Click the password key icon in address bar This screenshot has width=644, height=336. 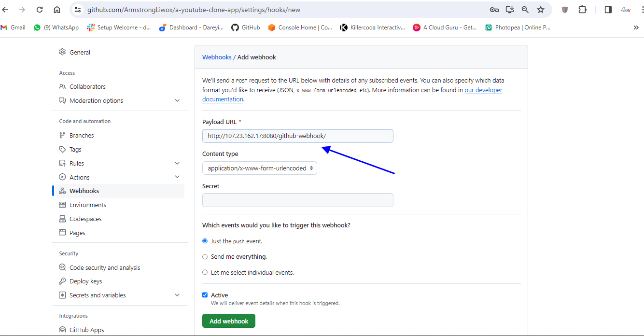tap(494, 10)
